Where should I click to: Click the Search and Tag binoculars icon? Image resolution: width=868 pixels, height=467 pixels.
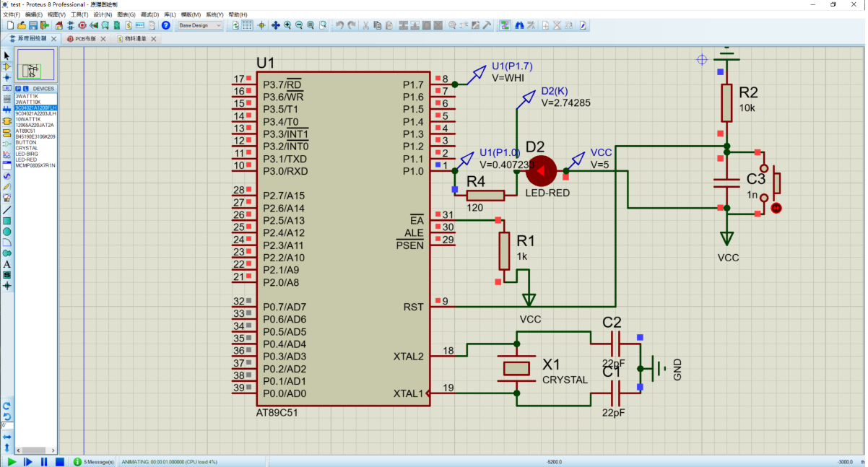pos(518,25)
